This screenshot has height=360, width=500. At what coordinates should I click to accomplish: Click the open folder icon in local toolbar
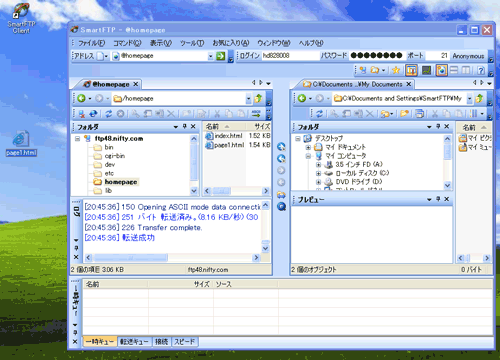(405, 114)
